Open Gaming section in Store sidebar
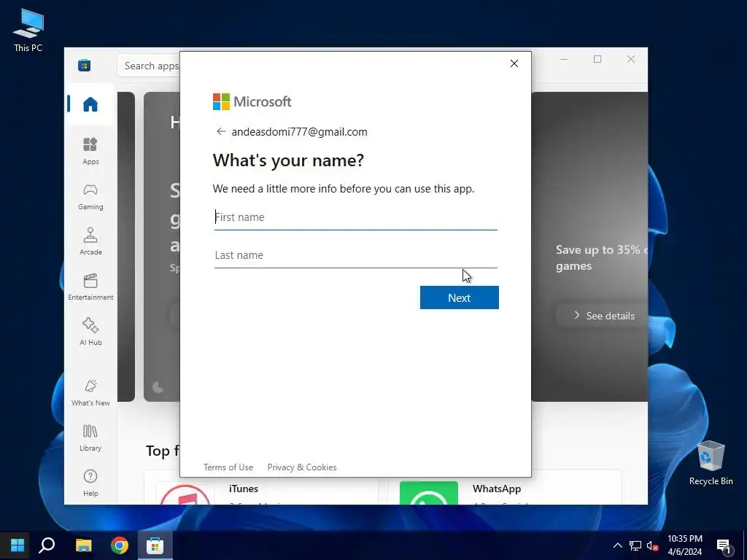This screenshot has height=560, width=747. [90, 197]
